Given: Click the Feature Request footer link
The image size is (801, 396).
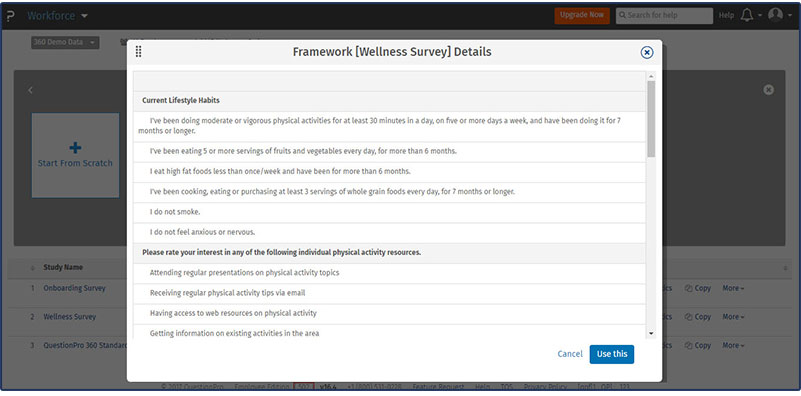Looking at the screenshot, I should (438, 387).
